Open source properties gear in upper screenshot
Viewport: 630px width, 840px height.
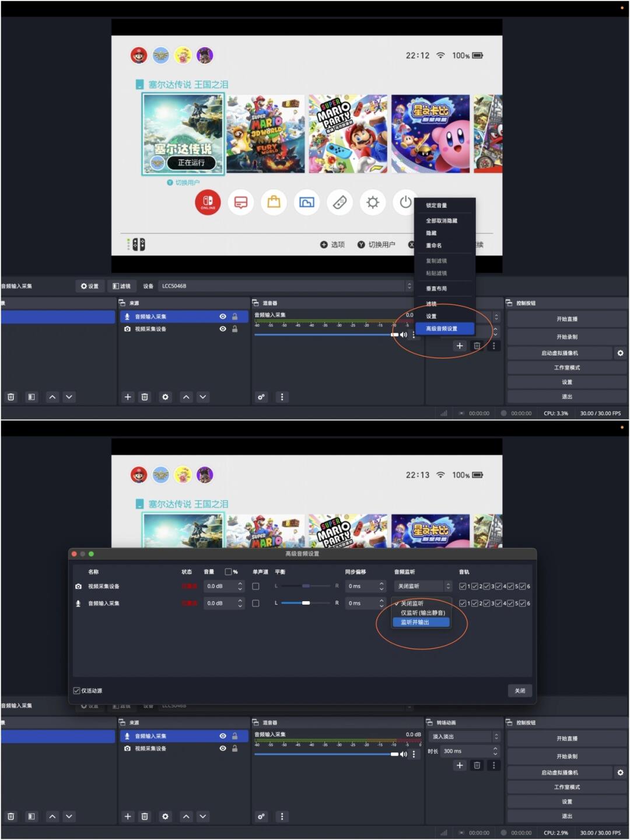point(165,397)
